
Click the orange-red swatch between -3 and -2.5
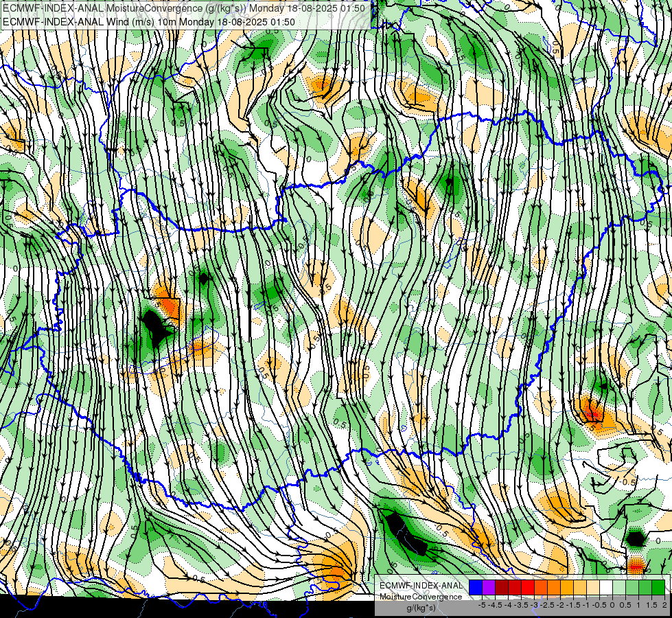(x=541, y=588)
